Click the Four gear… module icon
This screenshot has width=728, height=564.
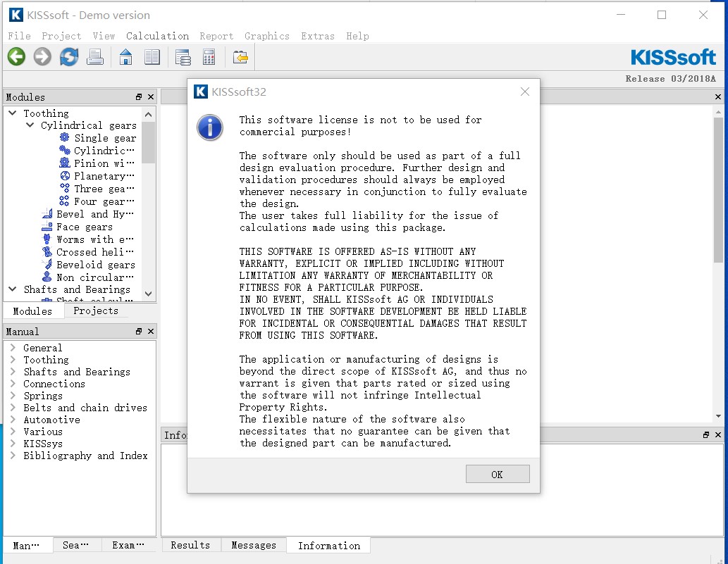click(65, 201)
